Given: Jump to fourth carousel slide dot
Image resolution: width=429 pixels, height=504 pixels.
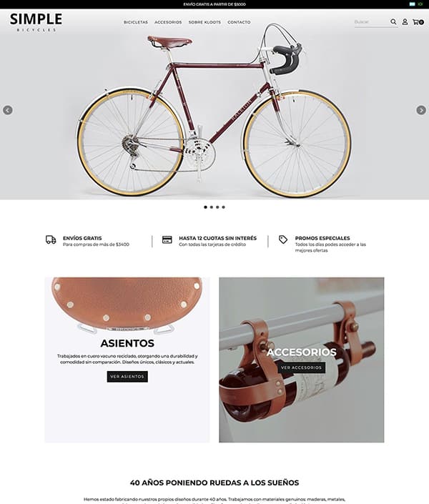Looking at the screenshot, I should [x=224, y=207].
